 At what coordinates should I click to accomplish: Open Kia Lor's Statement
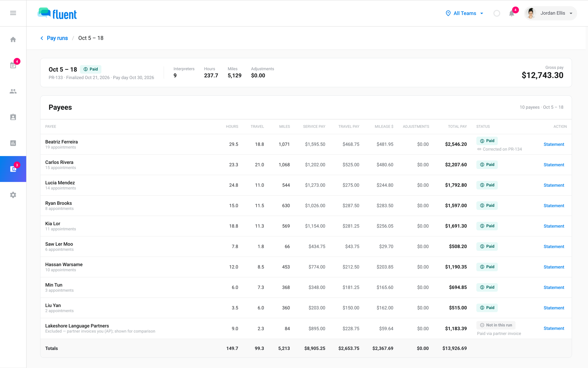coord(554,226)
